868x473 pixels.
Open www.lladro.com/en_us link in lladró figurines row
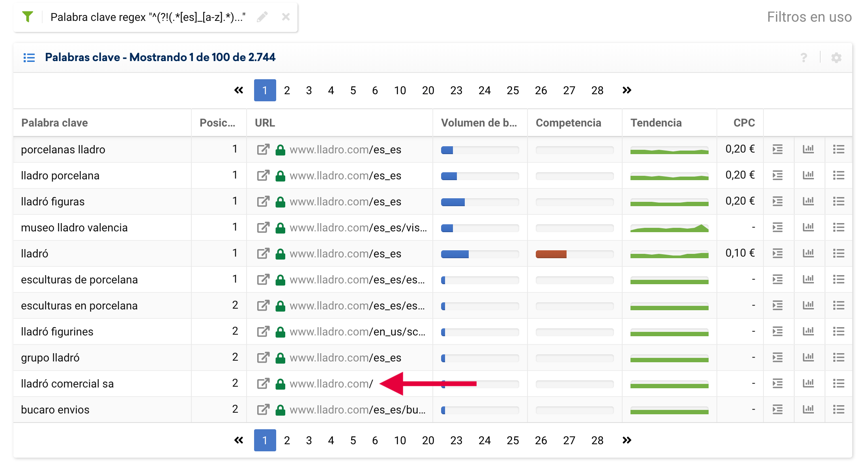click(x=357, y=331)
